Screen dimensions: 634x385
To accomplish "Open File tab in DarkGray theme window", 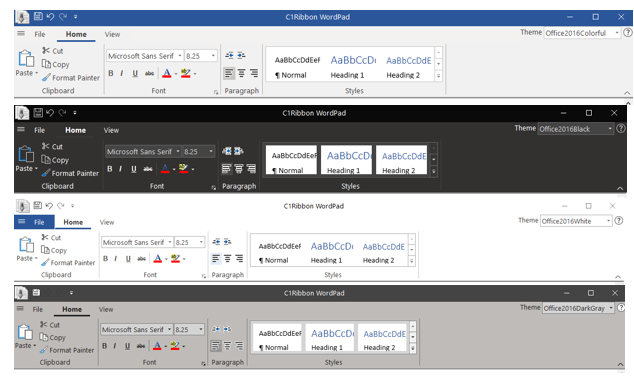I will (x=38, y=309).
